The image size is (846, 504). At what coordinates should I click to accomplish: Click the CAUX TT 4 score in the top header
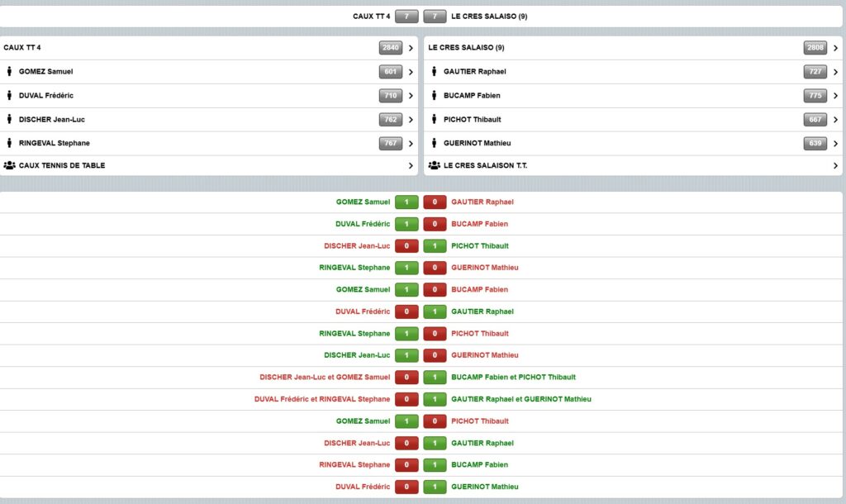[x=406, y=17]
